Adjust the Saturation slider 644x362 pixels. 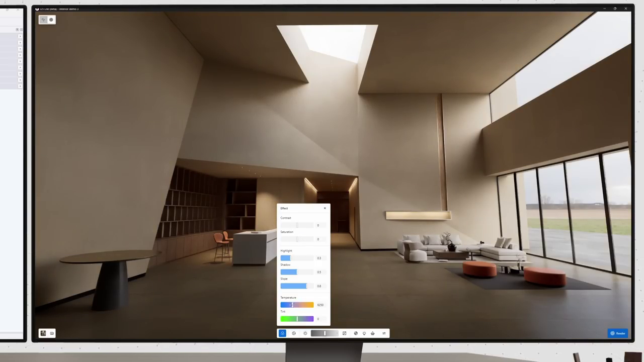point(297,239)
